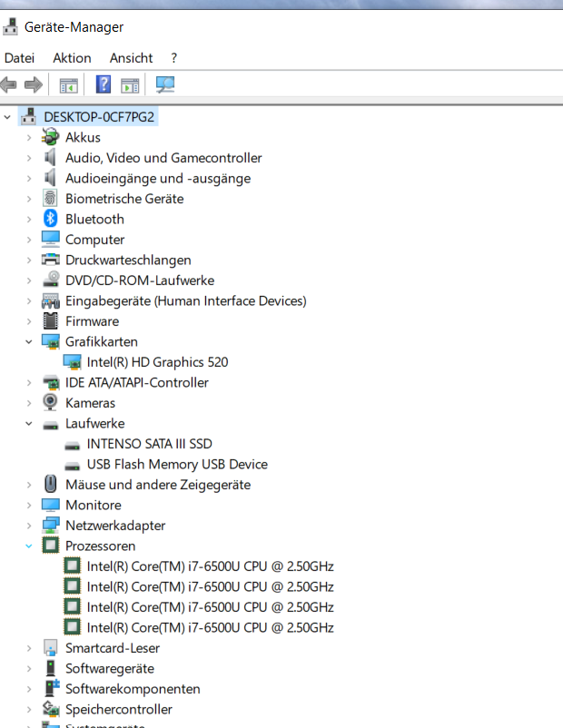Select the Softwarekomponenten label
The height and width of the screenshot is (728, 563).
[x=133, y=689]
